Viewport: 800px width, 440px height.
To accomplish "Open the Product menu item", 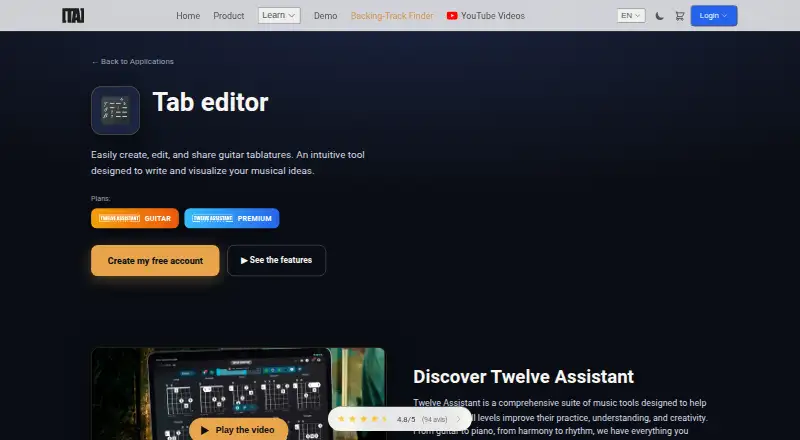I will point(229,16).
